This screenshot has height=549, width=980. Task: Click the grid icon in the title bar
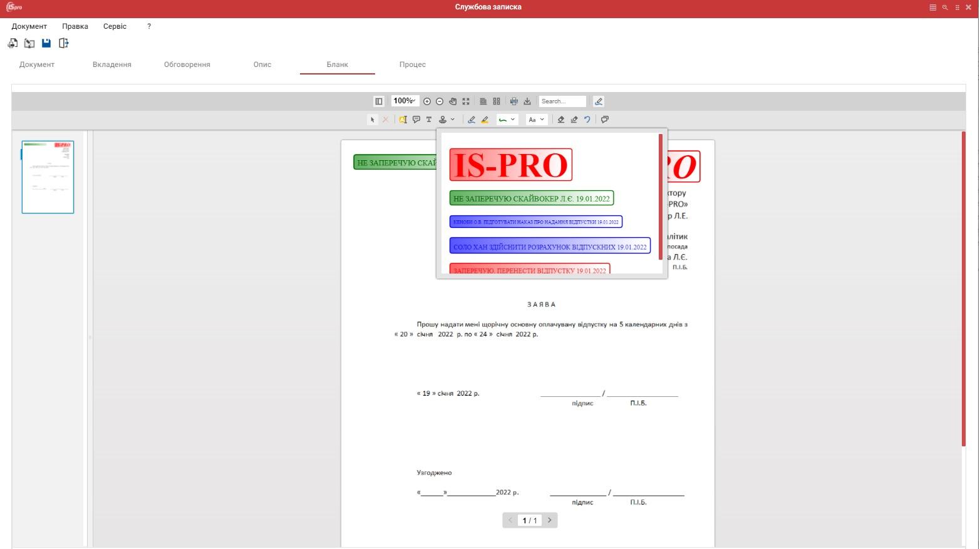click(933, 8)
